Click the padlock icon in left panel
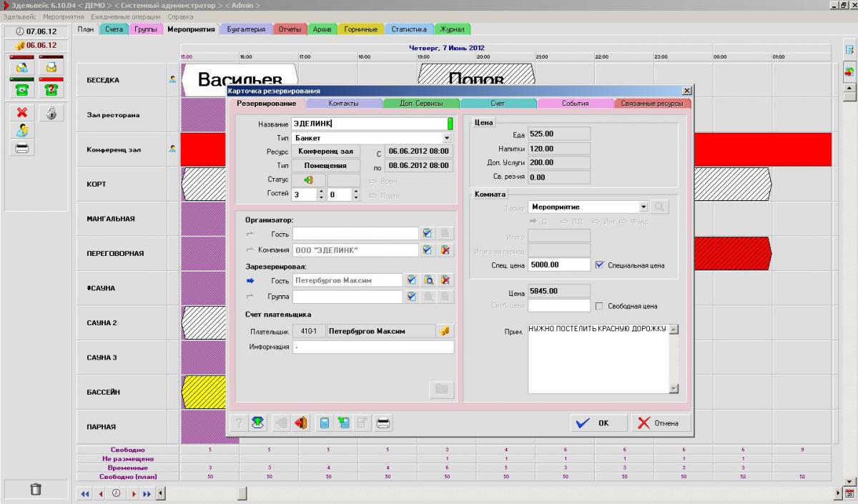 pyautogui.click(x=51, y=112)
